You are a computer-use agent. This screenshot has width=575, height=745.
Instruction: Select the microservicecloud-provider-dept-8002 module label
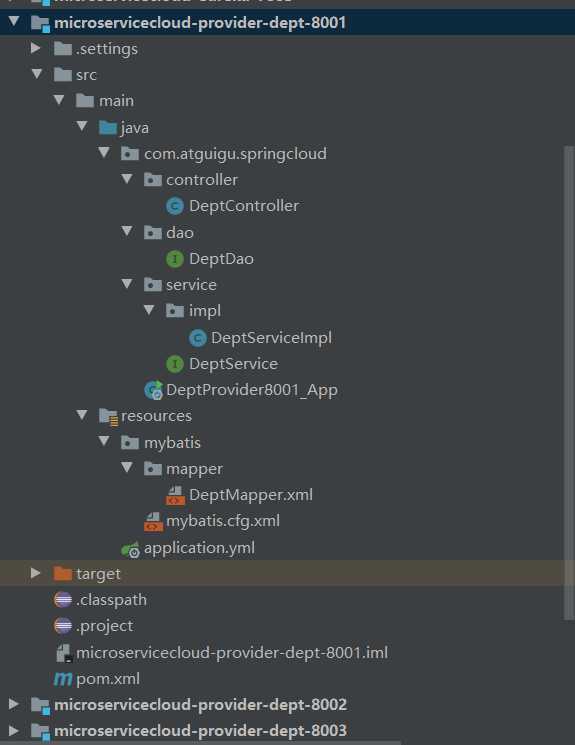pos(201,705)
